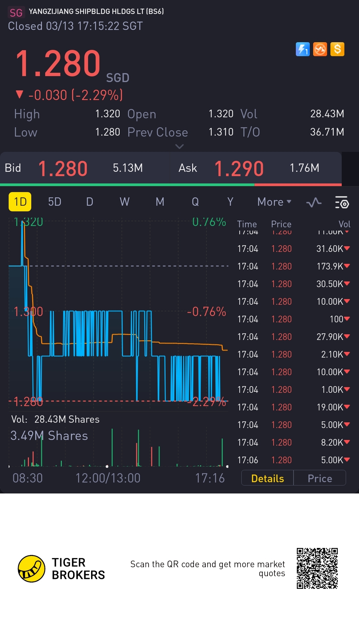Tap the Ask price 1.290
The width and height of the screenshot is (359, 644).
[x=239, y=168]
